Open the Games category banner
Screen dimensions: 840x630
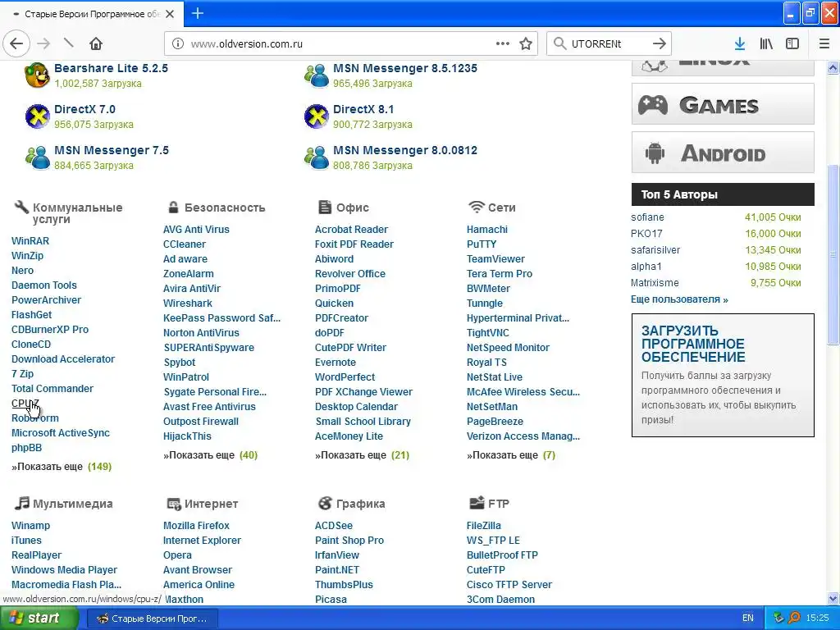click(723, 104)
